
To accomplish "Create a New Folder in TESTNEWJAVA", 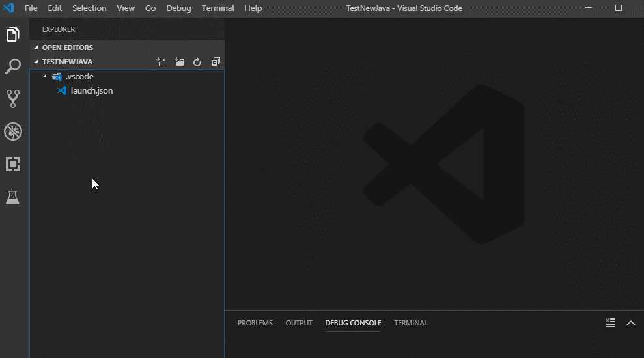I will click(179, 62).
